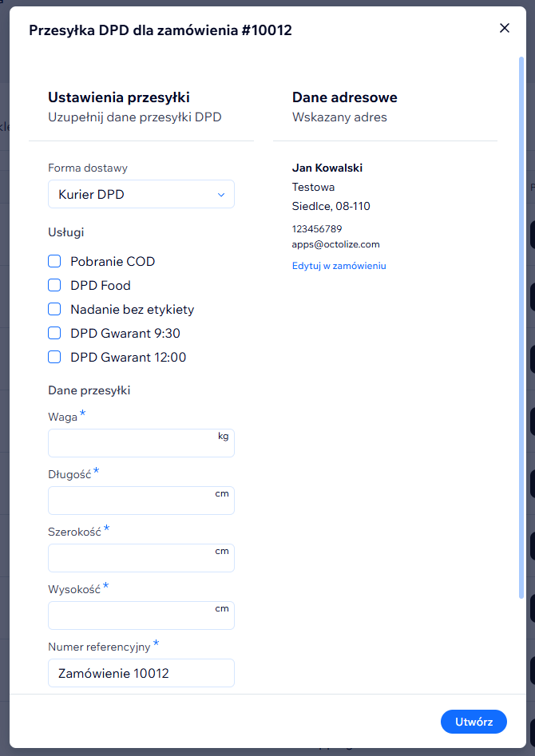Close the DPD shipment dialog
The width and height of the screenshot is (535, 756).
tap(504, 28)
